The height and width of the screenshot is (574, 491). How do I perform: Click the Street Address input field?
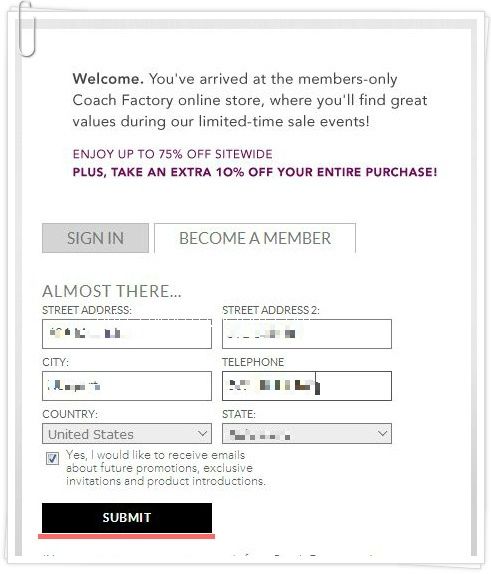(127, 334)
